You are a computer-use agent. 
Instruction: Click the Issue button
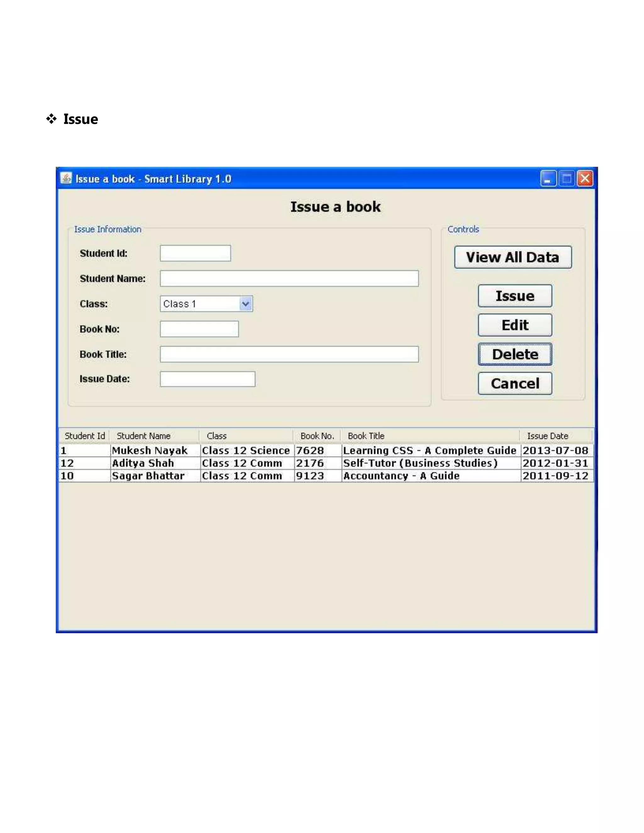pyautogui.click(x=515, y=295)
